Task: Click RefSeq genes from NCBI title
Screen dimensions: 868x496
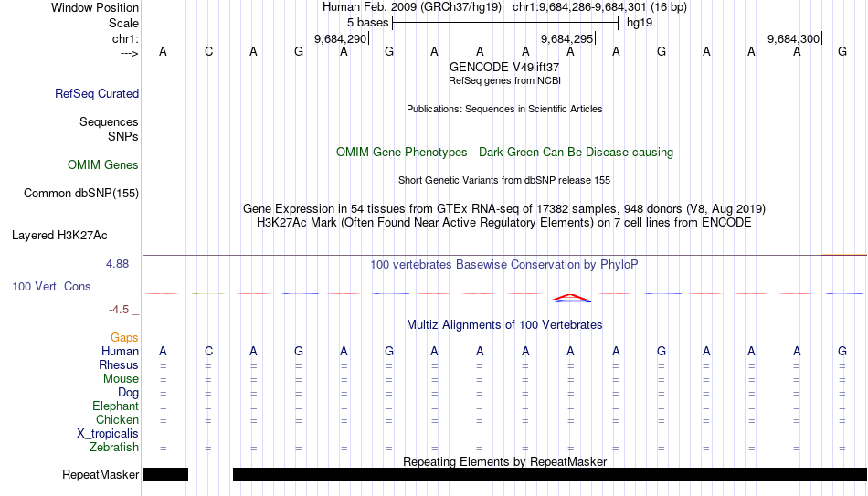Action: [504, 80]
